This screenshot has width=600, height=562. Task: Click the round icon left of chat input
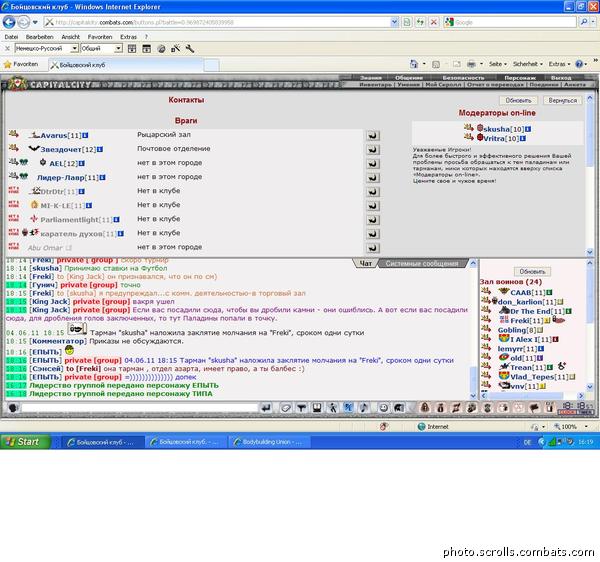(13, 408)
